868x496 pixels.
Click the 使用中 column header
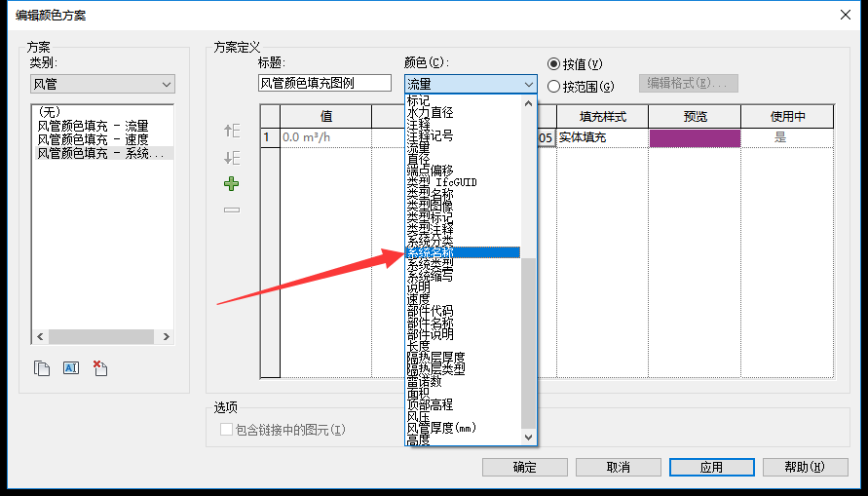[x=787, y=116]
